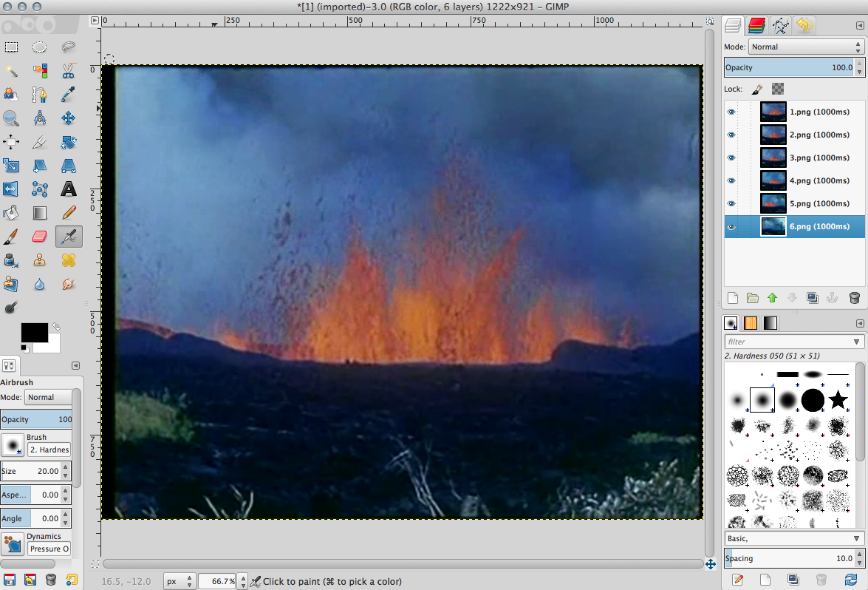This screenshot has height=590, width=868.
Task: Click the black foreground color swatch
Action: pyautogui.click(x=34, y=333)
